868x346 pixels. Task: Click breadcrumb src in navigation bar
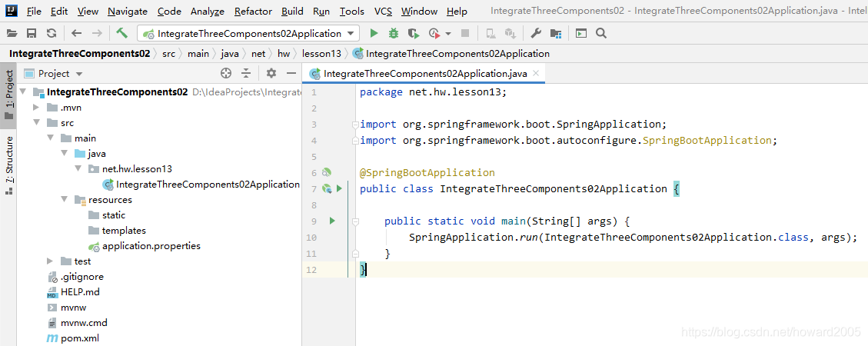pos(169,54)
